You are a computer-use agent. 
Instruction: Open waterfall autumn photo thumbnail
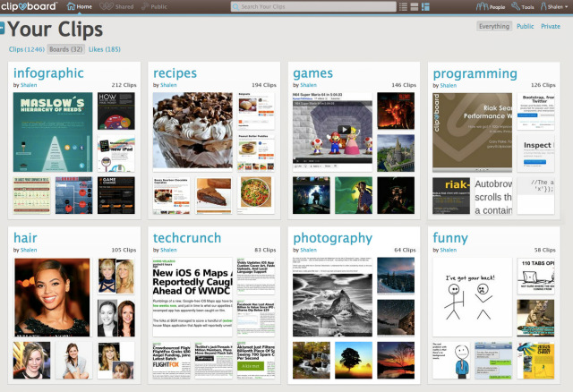click(312, 360)
